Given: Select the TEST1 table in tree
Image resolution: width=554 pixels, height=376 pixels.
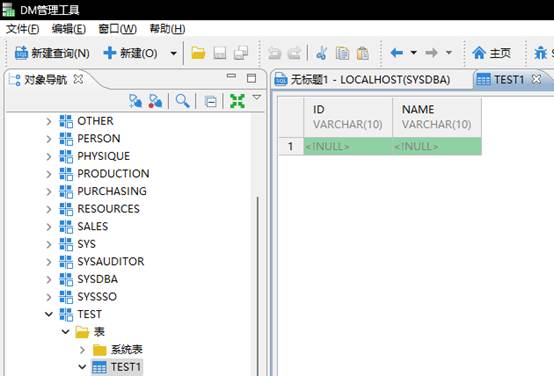Looking at the screenshot, I should (125, 367).
